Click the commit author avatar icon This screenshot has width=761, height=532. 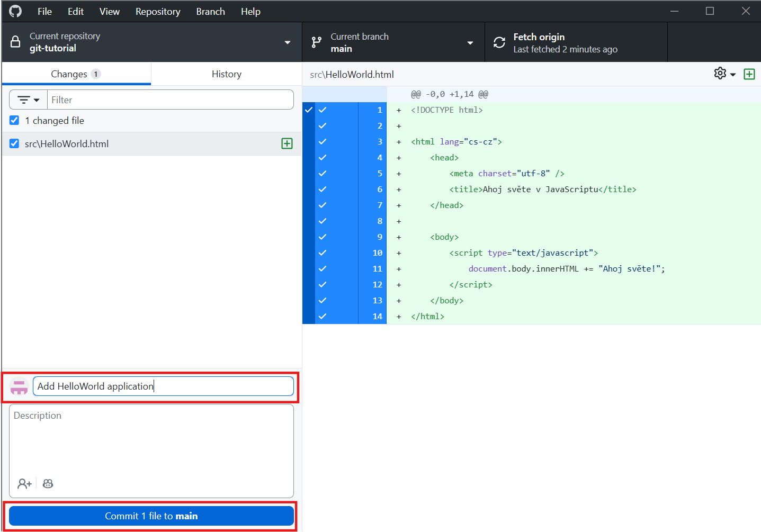pyautogui.click(x=19, y=387)
